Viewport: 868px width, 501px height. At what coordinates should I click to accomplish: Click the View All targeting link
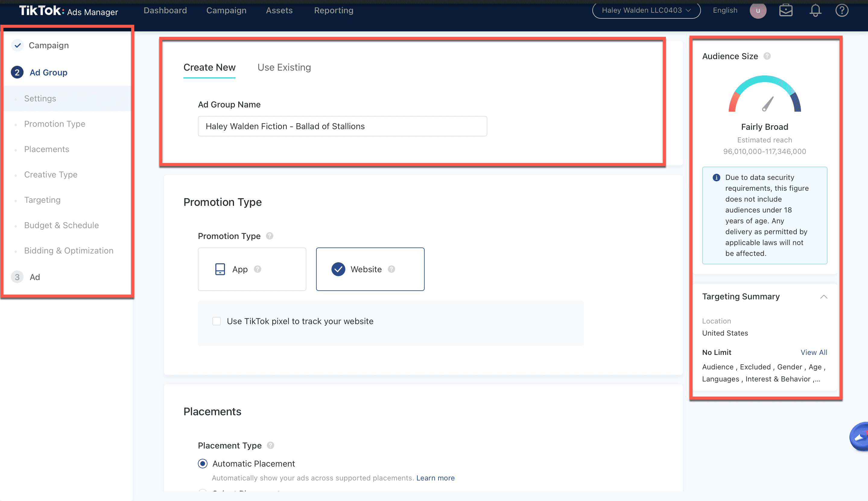coord(814,352)
